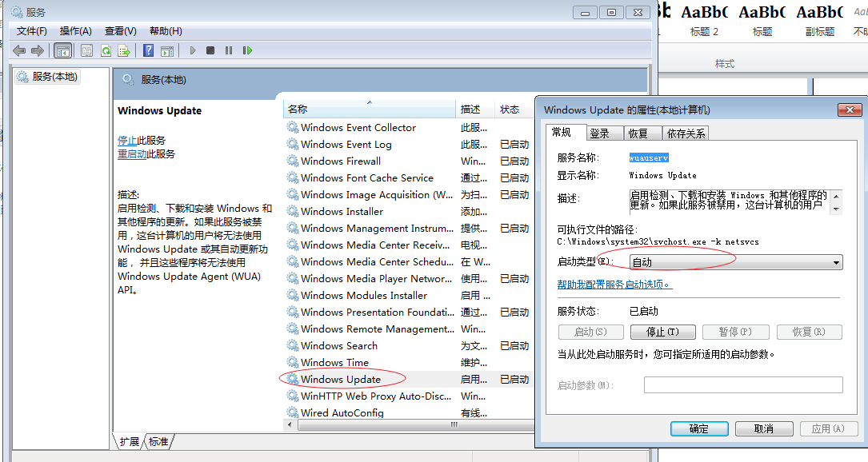This screenshot has width=868, height=462.
Task: Click the horizontal scrollbar left arrow in services list
Action: 290,425
